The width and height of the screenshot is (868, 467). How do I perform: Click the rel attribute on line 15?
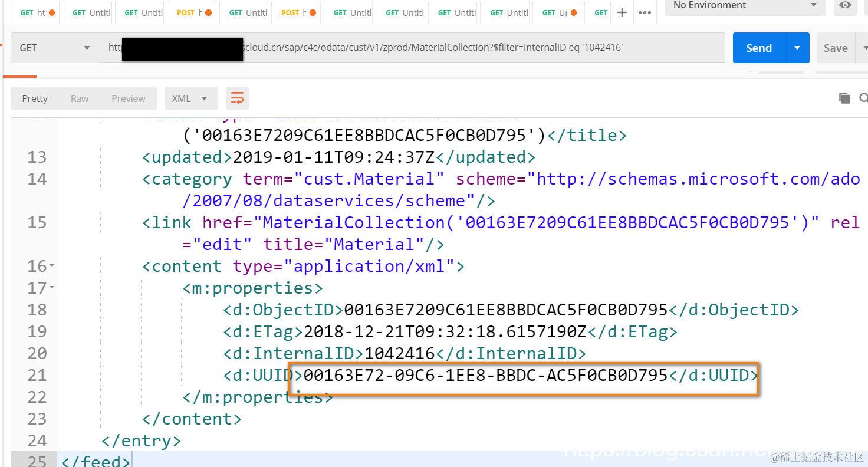click(845, 222)
